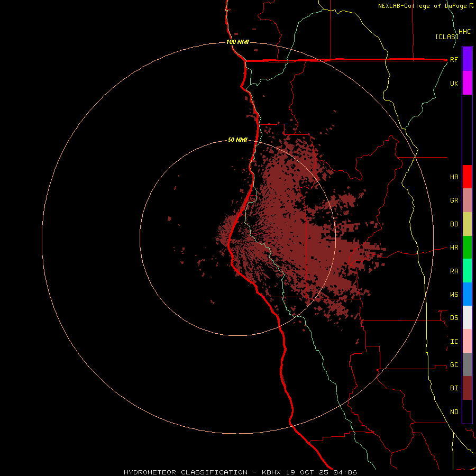The height and width of the screenshot is (476, 476).
Task: Click the 04:06 timestamp
Action: tap(345, 472)
